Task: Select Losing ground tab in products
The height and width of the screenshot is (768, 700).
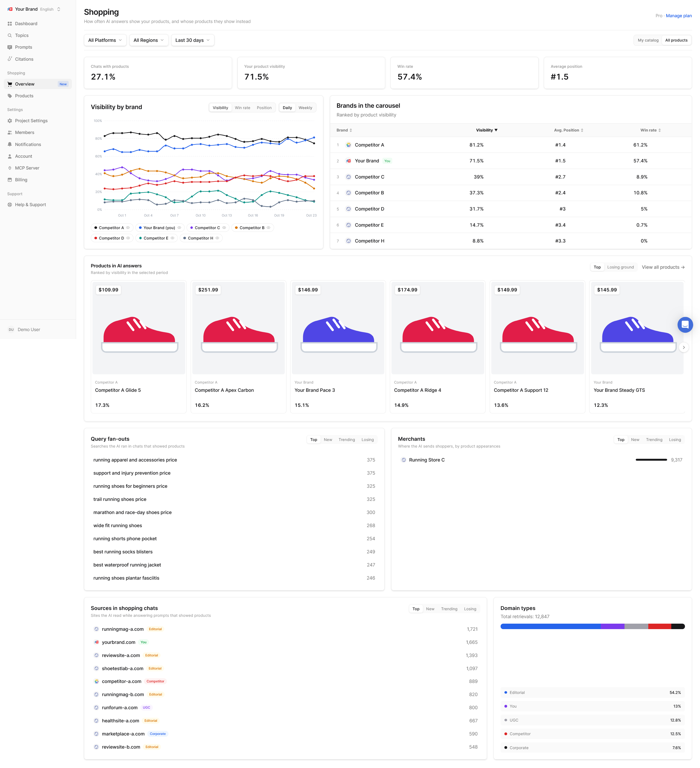Action: point(620,267)
